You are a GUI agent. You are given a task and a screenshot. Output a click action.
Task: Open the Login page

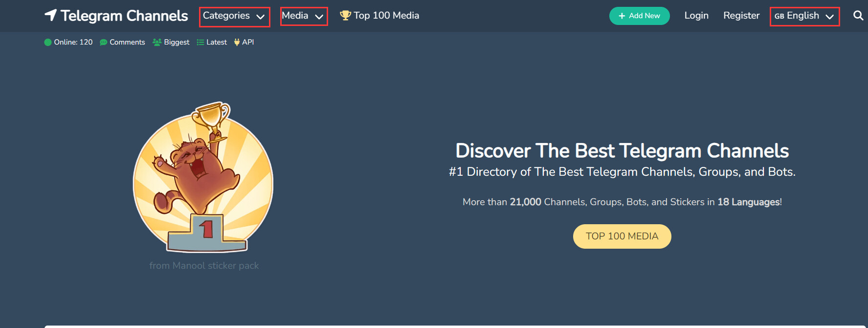[696, 16]
